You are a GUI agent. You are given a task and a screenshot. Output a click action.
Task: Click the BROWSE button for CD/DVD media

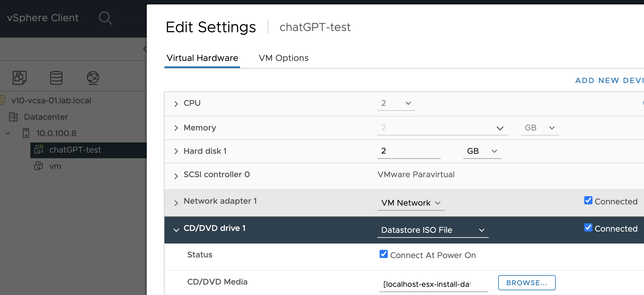(526, 283)
